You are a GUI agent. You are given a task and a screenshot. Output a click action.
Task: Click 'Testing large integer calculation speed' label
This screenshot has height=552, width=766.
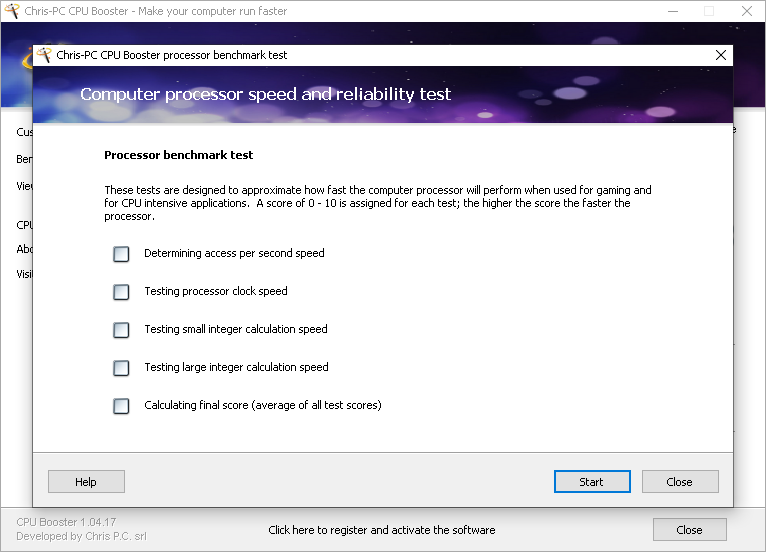tap(236, 367)
